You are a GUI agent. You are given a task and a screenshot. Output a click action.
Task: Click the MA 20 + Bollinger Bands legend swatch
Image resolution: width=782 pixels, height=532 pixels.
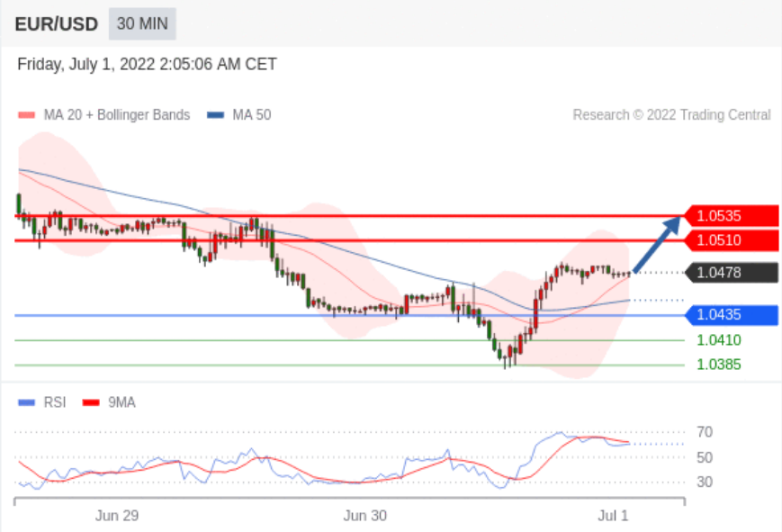click(x=26, y=115)
